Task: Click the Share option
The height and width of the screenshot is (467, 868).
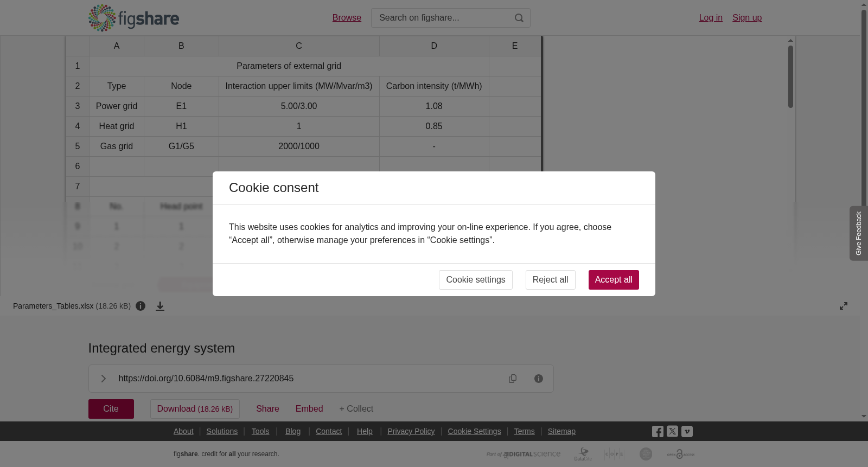Action: click(x=267, y=409)
